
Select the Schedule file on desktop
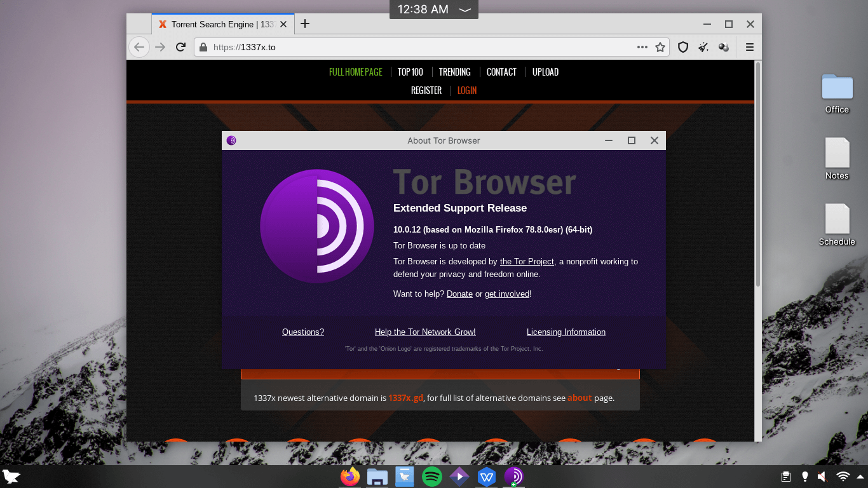tap(837, 225)
